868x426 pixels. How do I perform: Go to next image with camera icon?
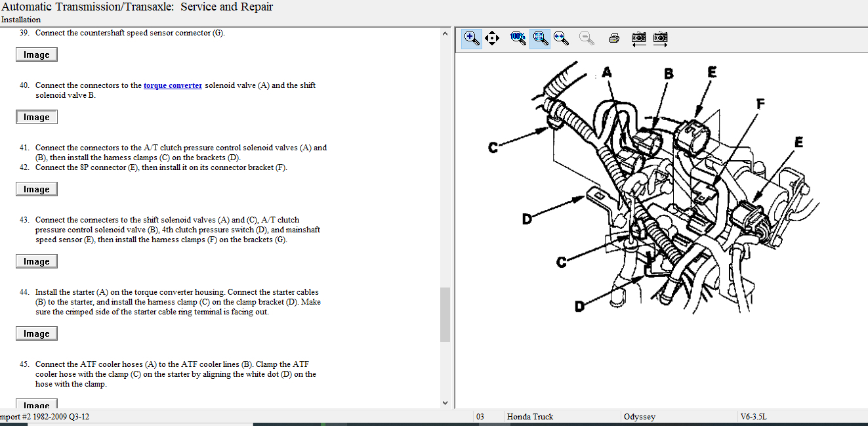(x=660, y=38)
